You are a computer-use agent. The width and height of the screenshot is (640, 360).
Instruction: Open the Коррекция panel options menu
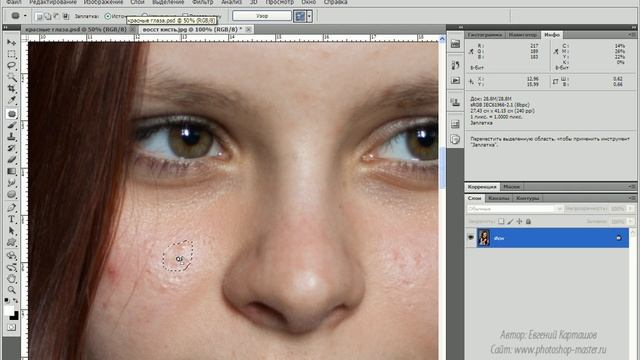click(x=632, y=187)
